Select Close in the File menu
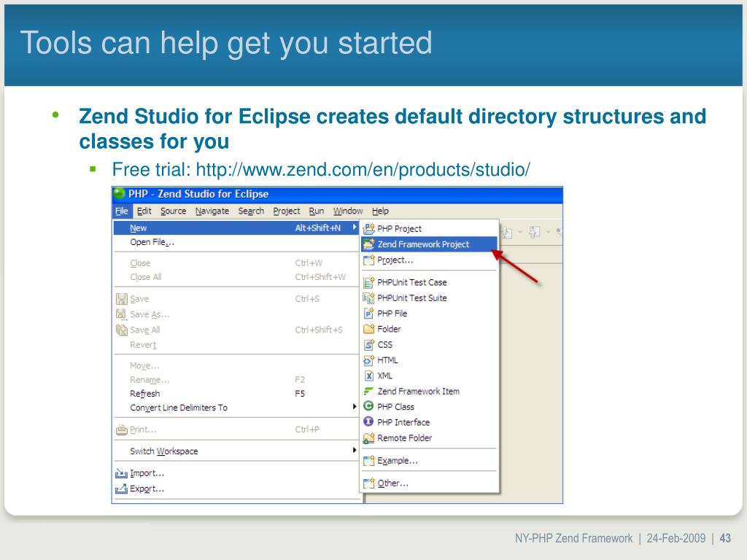The image size is (747, 560). pyautogui.click(x=236, y=262)
